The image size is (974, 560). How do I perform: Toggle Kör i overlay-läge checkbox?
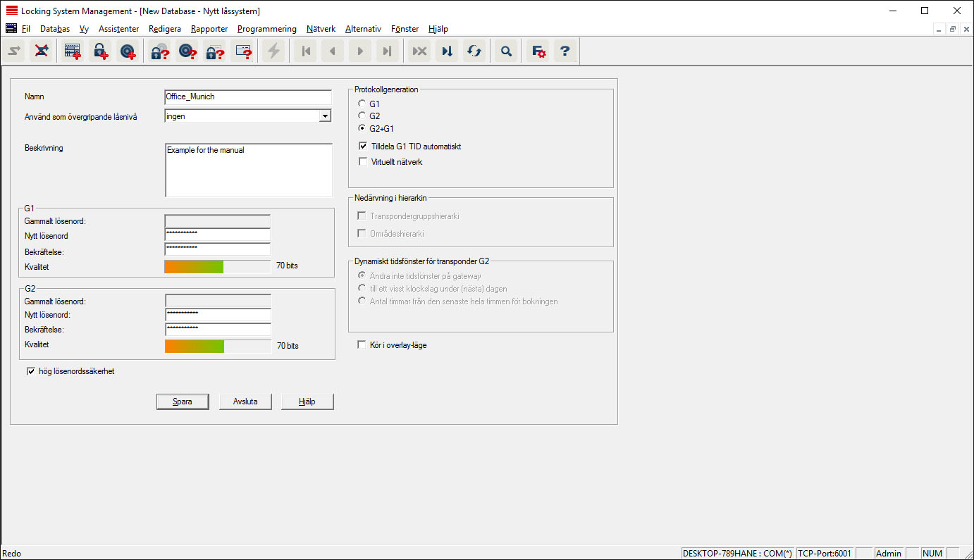point(362,345)
